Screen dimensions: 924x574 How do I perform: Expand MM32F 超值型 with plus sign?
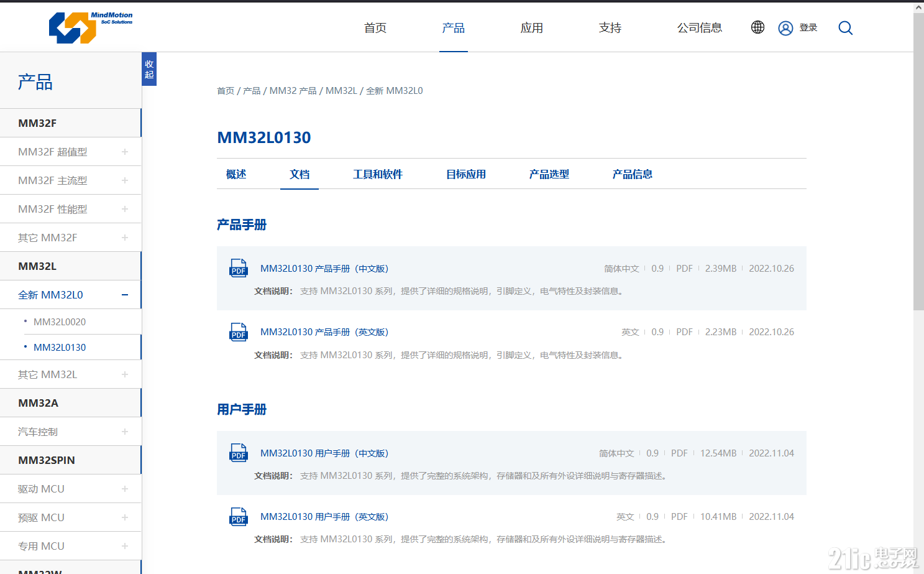125,152
